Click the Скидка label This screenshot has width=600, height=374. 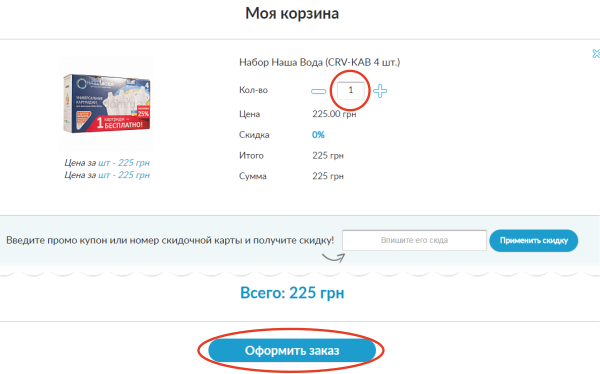coord(254,135)
